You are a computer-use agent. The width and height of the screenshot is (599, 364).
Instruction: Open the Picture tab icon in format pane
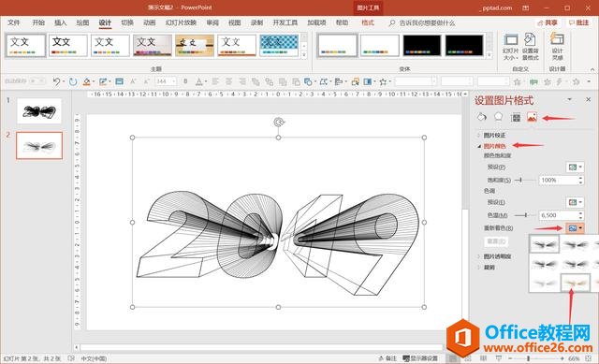532,117
